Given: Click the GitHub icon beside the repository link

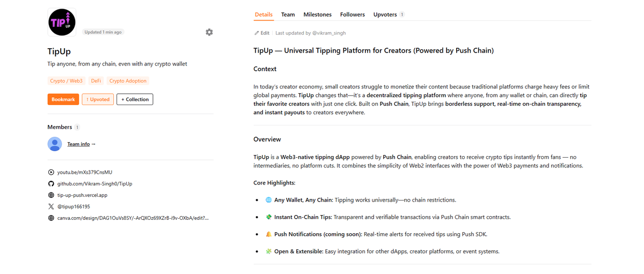Looking at the screenshot, I should [51, 183].
